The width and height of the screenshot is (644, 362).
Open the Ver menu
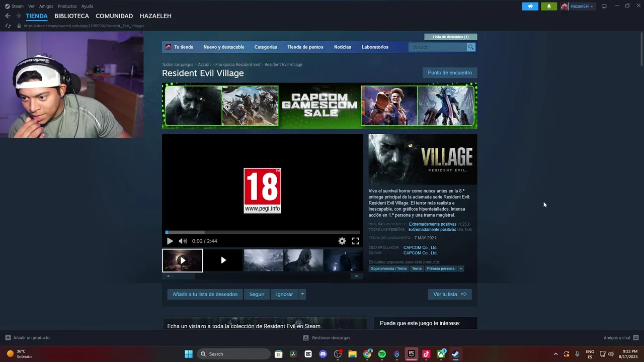32,6
